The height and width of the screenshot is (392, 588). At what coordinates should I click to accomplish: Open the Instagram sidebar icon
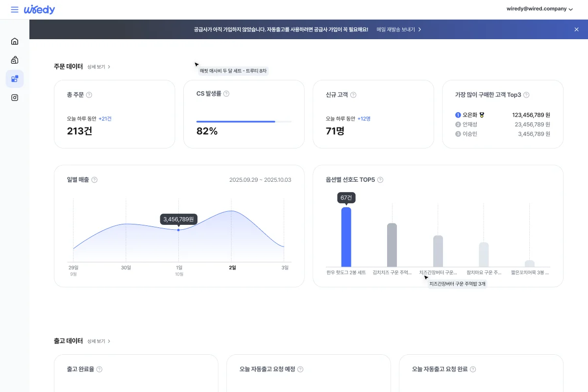(x=15, y=98)
